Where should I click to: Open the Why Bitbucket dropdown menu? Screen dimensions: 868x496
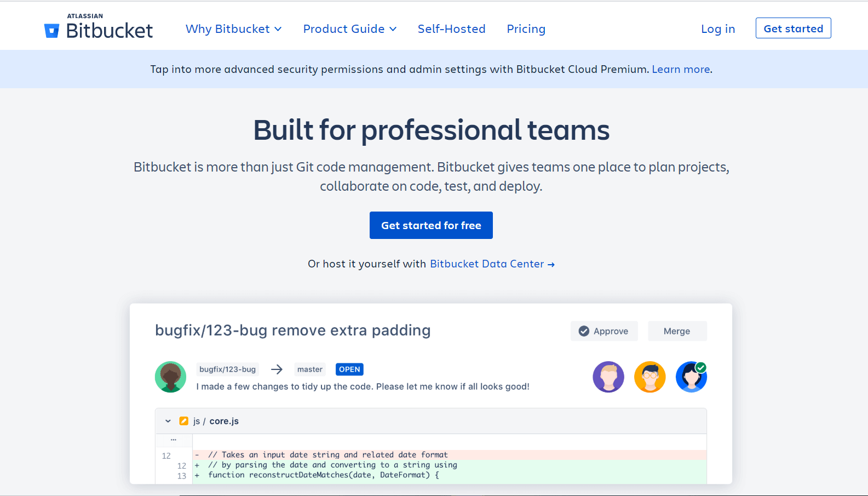click(234, 29)
